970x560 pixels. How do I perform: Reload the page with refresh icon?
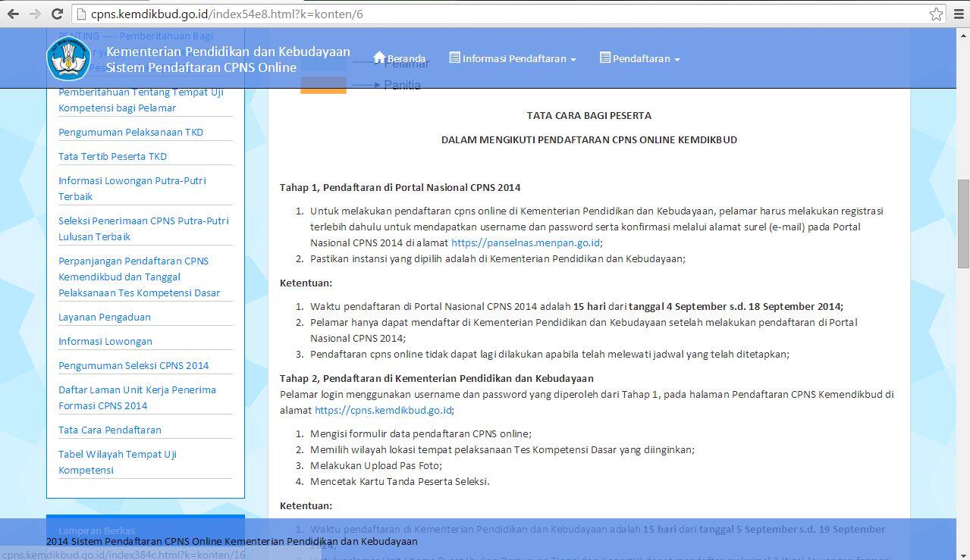[57, 14]
